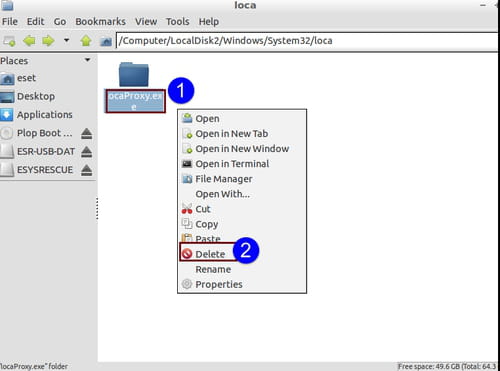This screenshot has height=371, width=500.
Task: Go back with the left arrow
Action: [29, 41]
